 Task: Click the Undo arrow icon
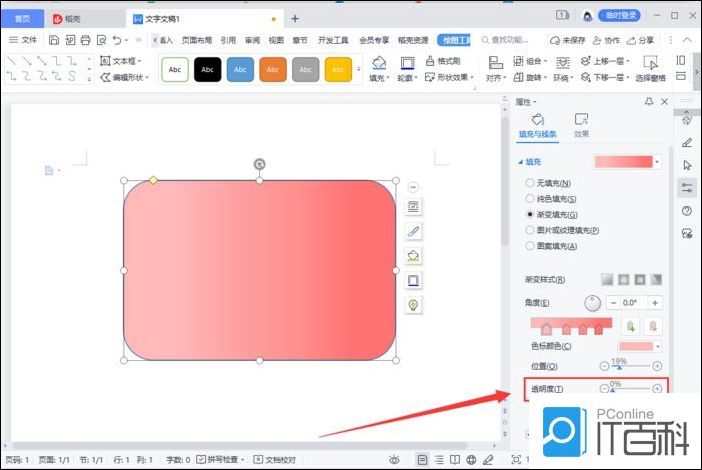(x=117, y=40)
